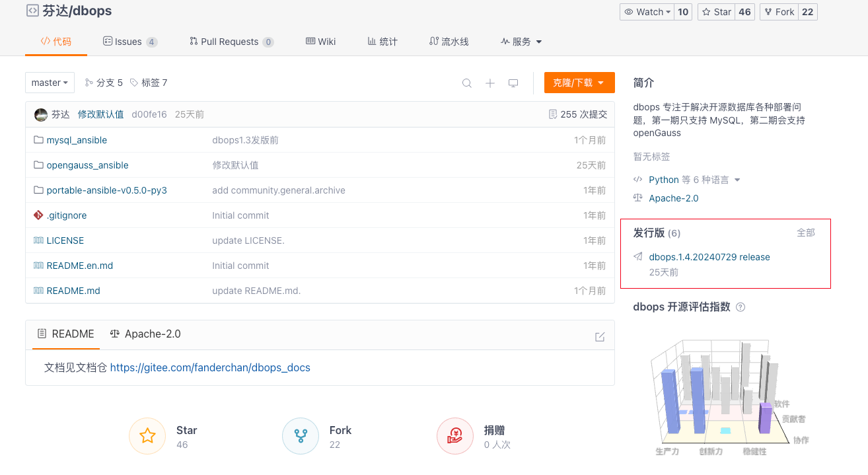
Task: Open the 统计 tab
Action: point(382,42)
